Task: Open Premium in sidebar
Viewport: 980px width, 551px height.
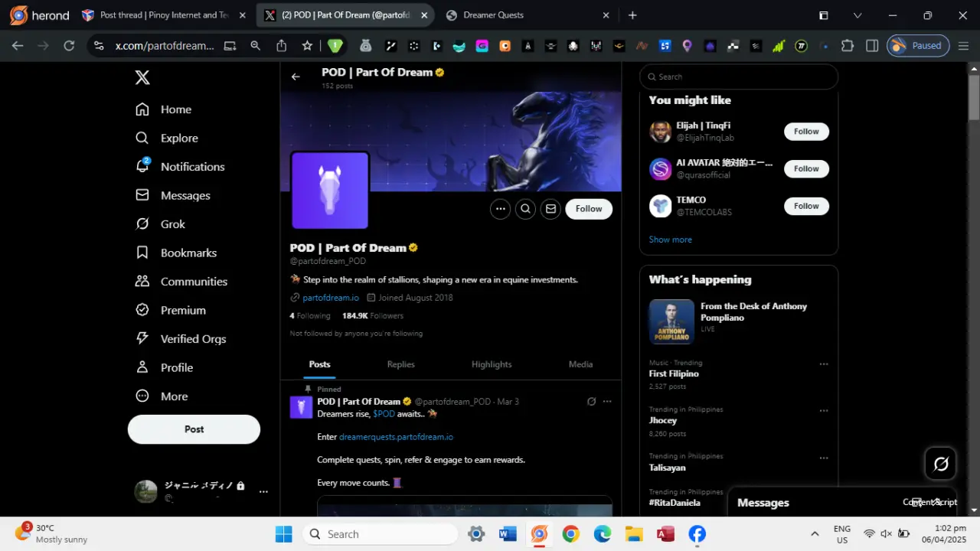Action: click(x=170, y=311)
